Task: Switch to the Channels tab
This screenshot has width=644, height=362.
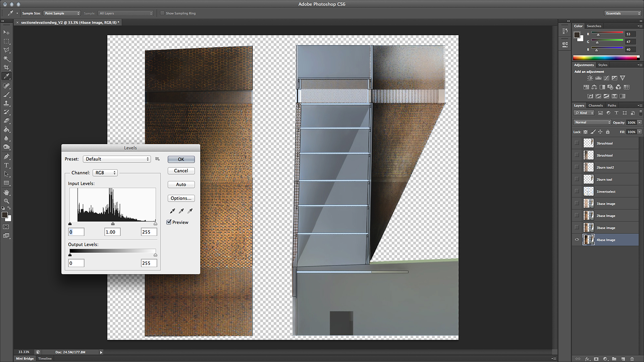Action: coord(596,105)
